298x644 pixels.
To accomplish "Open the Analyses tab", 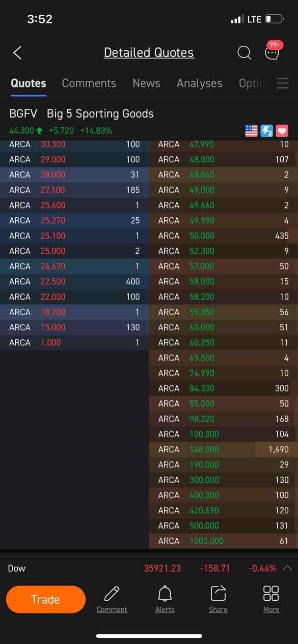I will pos(200,83).
